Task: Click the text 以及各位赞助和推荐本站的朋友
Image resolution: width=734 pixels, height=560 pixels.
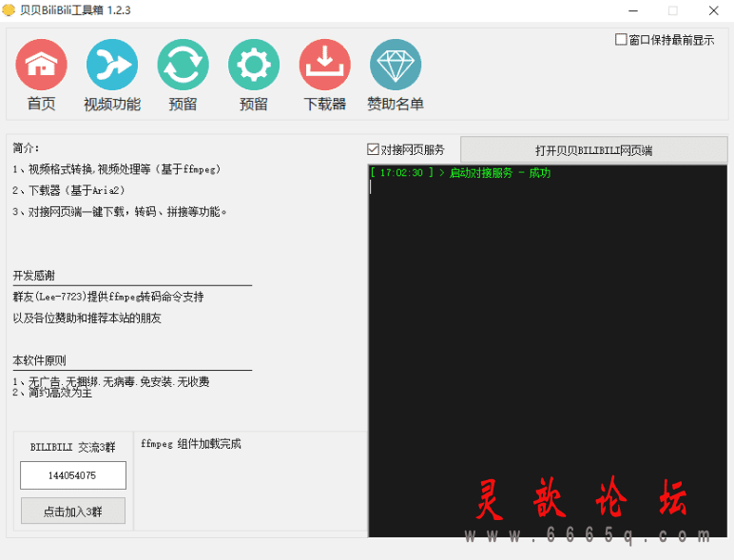Action: pyautogui.click(x=87, y=318)
